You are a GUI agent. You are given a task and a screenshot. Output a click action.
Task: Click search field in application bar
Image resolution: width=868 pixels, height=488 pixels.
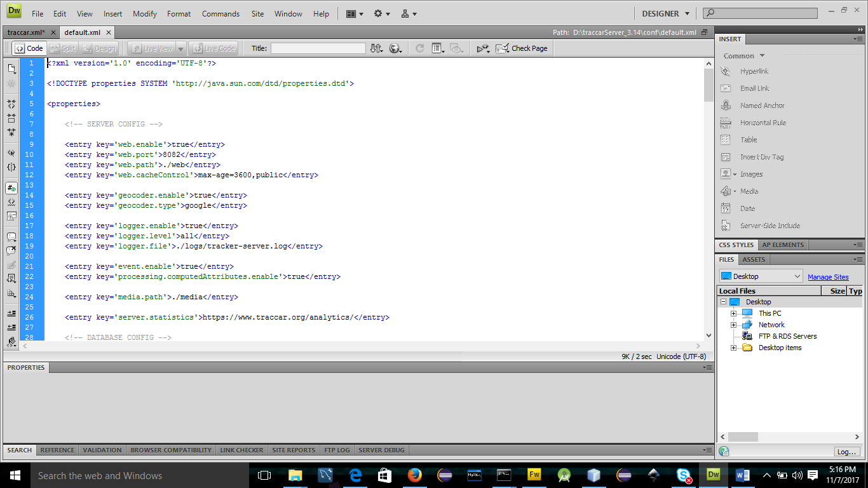[x=760, y=13]
